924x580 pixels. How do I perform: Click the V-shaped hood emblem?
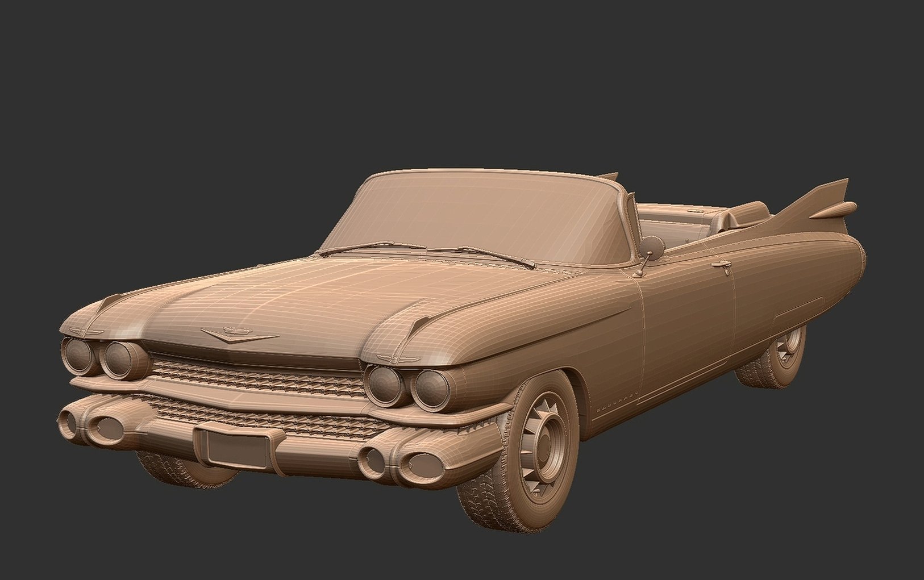coord(239,335)
